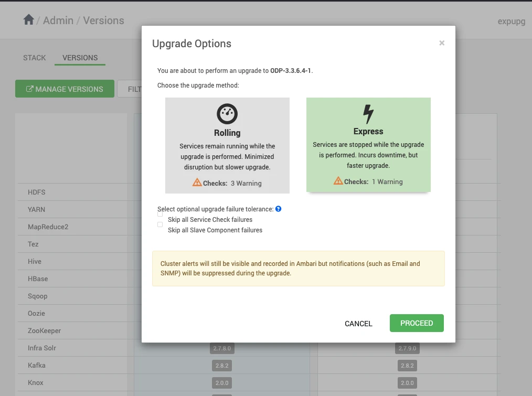This screenshot has height=396, width=532.
Task: Click the Express checks warning triangle icon
Action: (x=338, y=181)
